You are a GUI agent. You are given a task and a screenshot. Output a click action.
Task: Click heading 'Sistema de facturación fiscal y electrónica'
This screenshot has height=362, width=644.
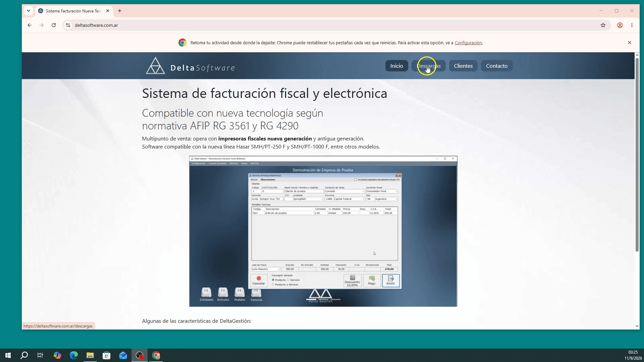coord(264,93)
